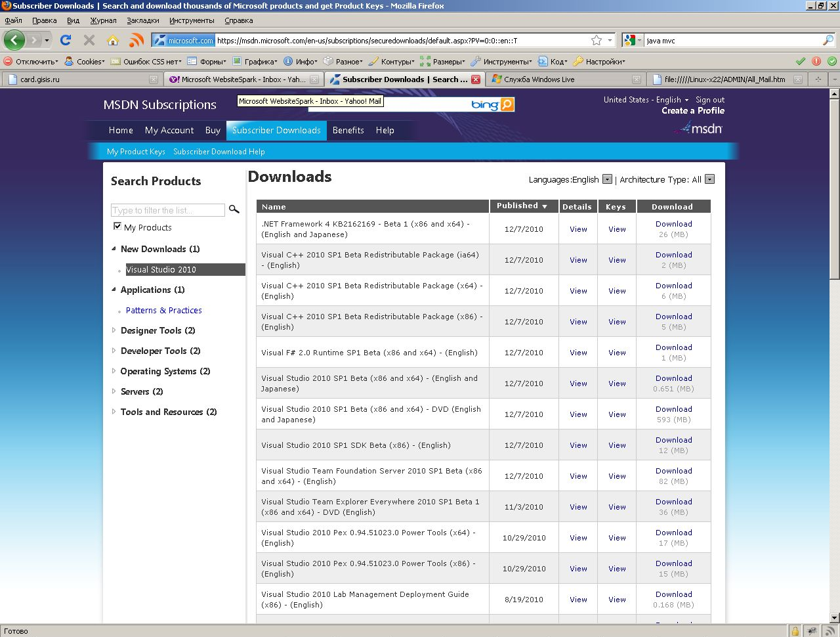
Task: Sort the table by the Published column
Action: click(x=522, y=206)
